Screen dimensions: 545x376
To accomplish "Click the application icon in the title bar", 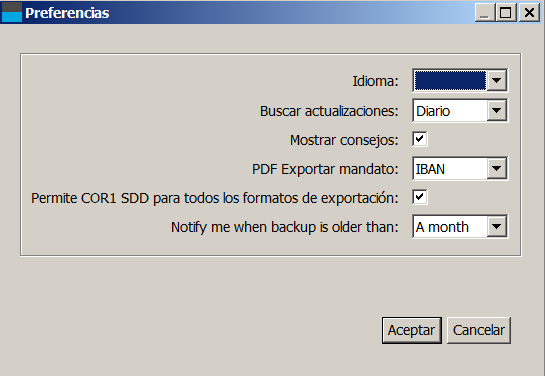I will click(x=12, y=12).
